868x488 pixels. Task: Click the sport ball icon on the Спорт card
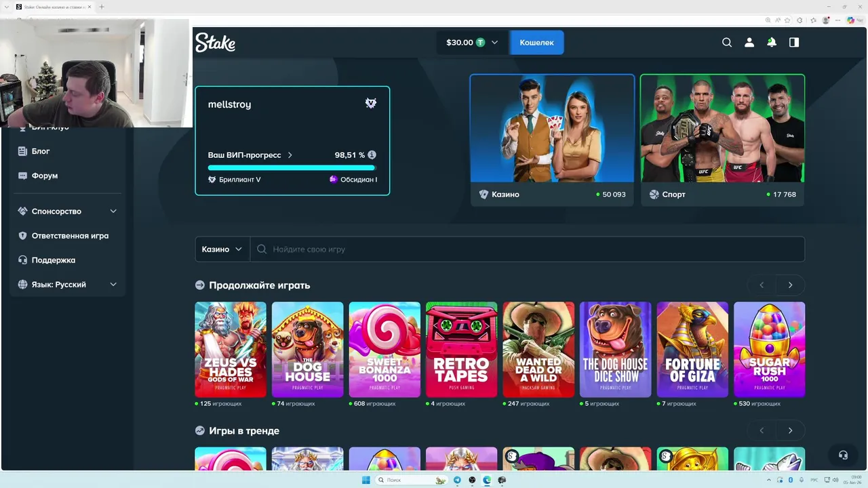click(x=654, y=195)
